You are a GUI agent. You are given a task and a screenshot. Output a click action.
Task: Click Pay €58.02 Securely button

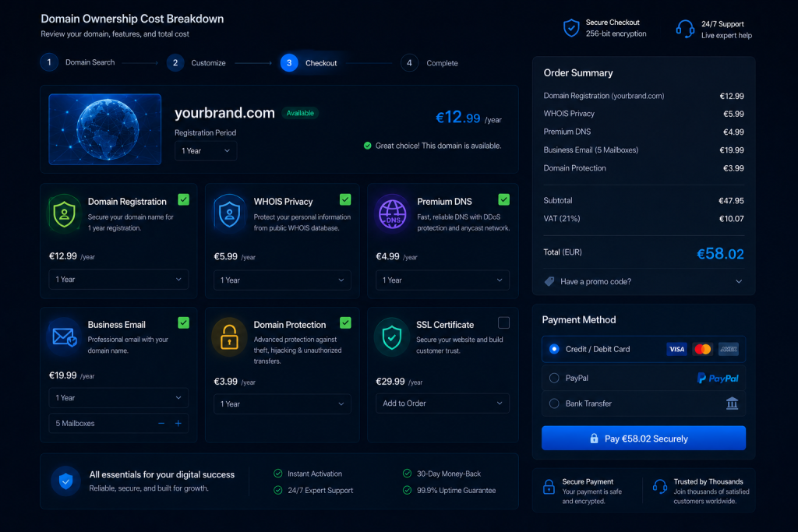click(x=644, y=438)
